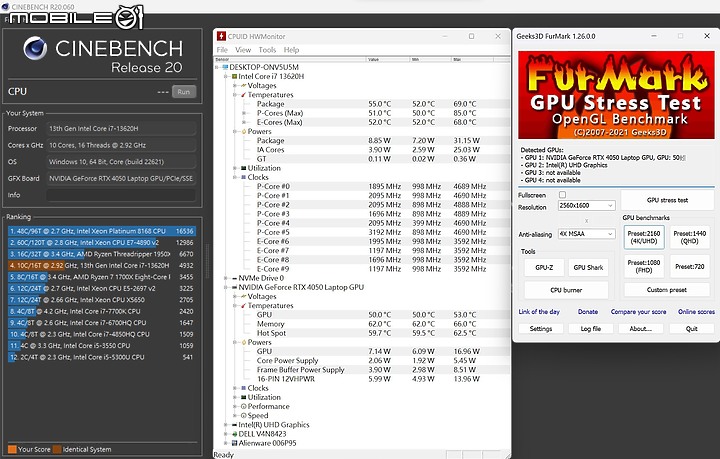Click the FurMark GPU Stress Test banner

pos(616,95)
